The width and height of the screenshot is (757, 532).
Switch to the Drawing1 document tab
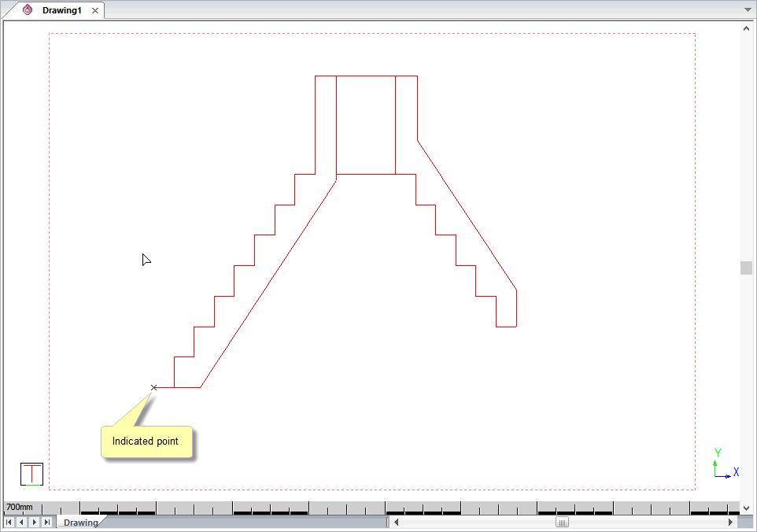(x=61, y=10)
